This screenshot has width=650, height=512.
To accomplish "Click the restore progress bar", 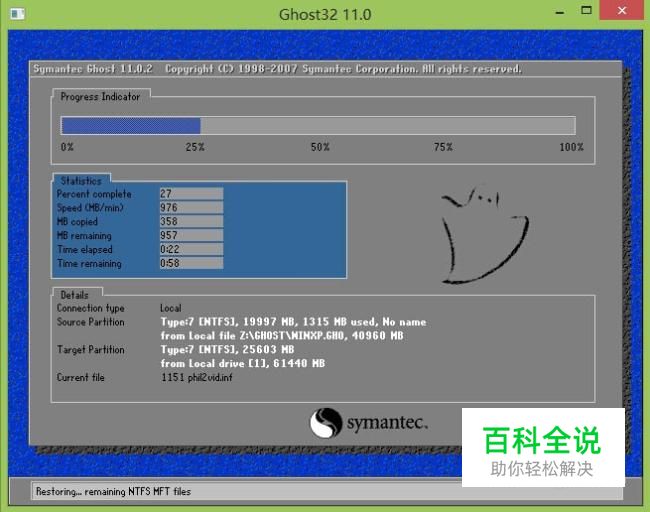I will tap(318, 126).
